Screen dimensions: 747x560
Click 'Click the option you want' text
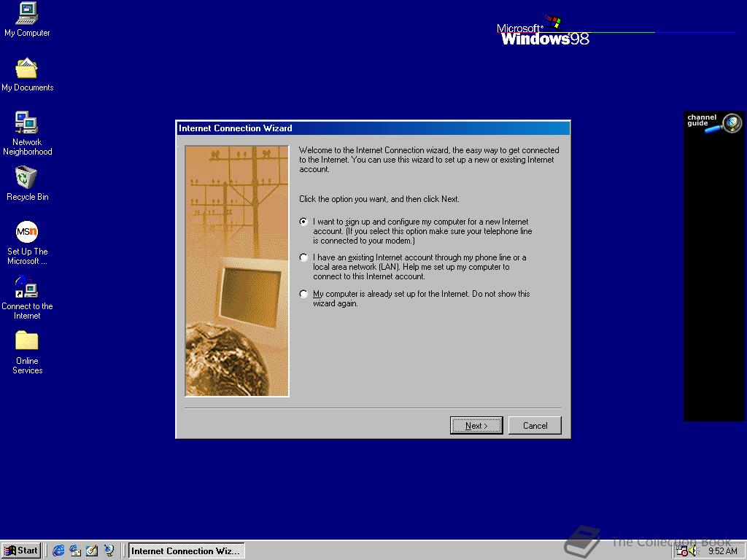coord(379,199)
